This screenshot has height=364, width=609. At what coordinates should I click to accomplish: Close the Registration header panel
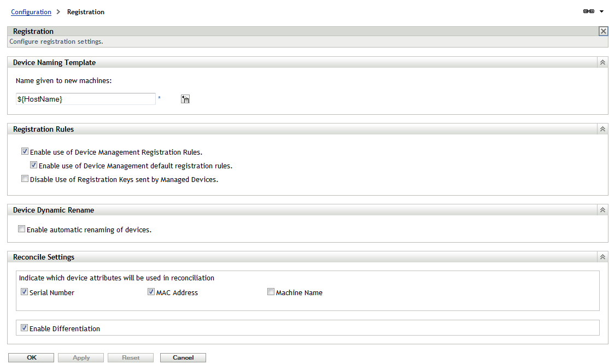click(603, 31)
